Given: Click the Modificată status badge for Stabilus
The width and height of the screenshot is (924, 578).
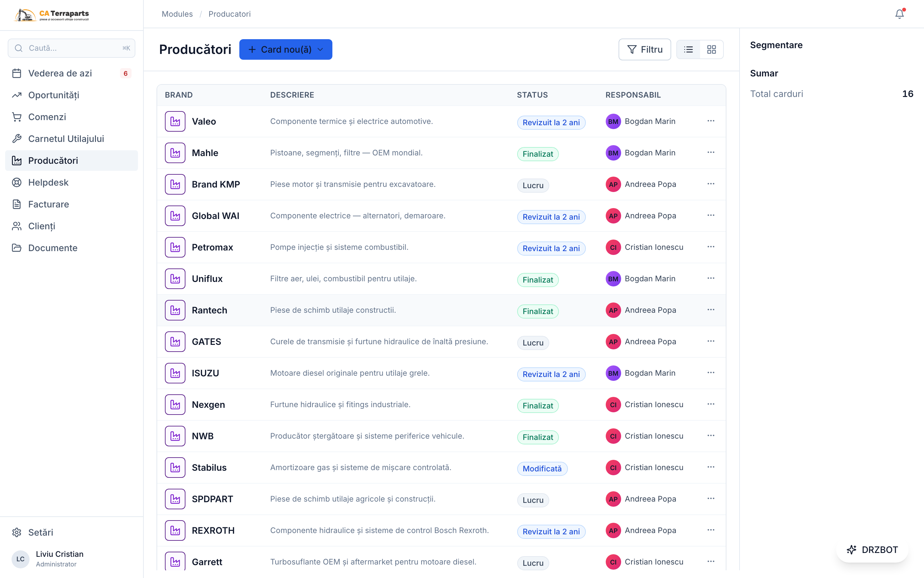Looking at the screenshot, I should [x=542, y=469].
